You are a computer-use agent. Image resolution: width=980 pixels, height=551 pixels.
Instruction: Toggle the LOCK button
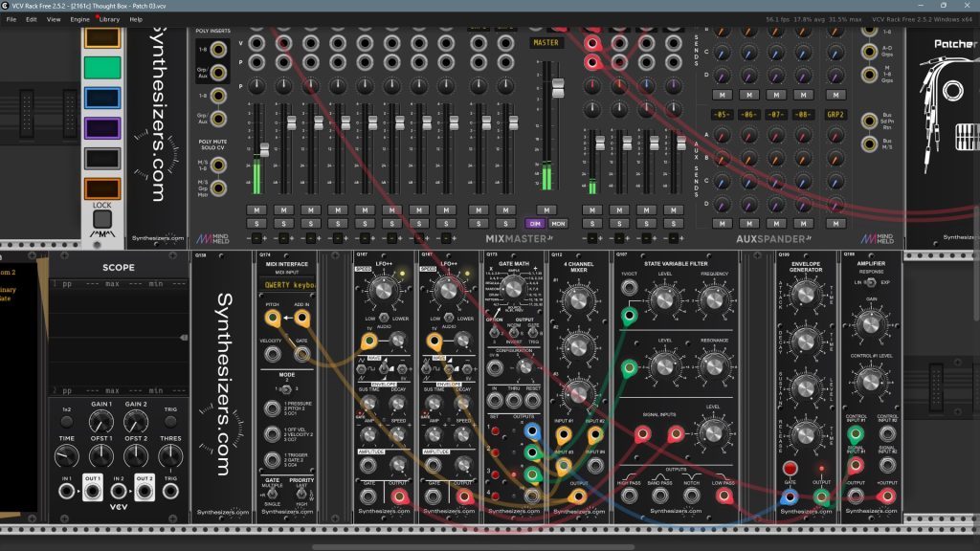[x=101, y=219]
